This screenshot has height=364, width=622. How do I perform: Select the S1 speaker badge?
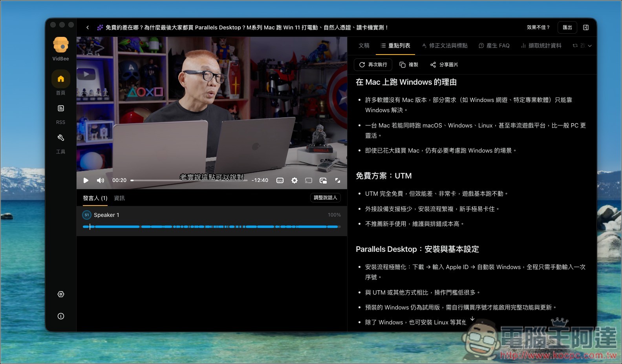point(87,215)
